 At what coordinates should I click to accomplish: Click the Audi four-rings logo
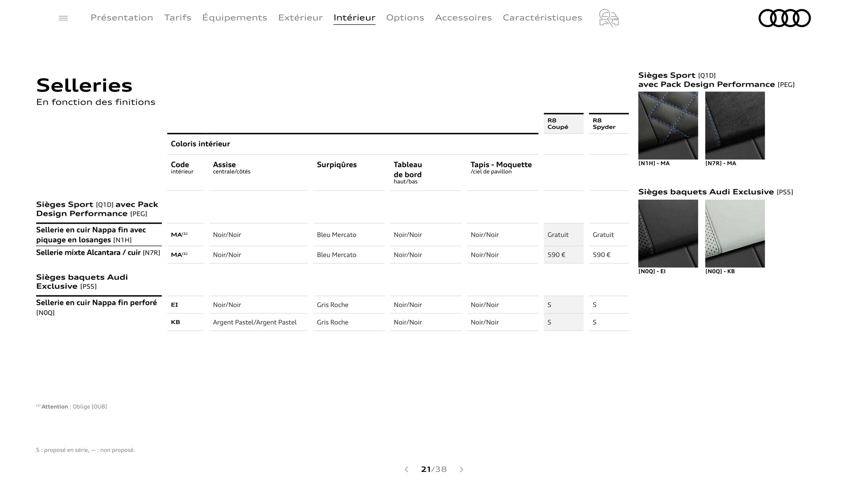pos(785,18)
